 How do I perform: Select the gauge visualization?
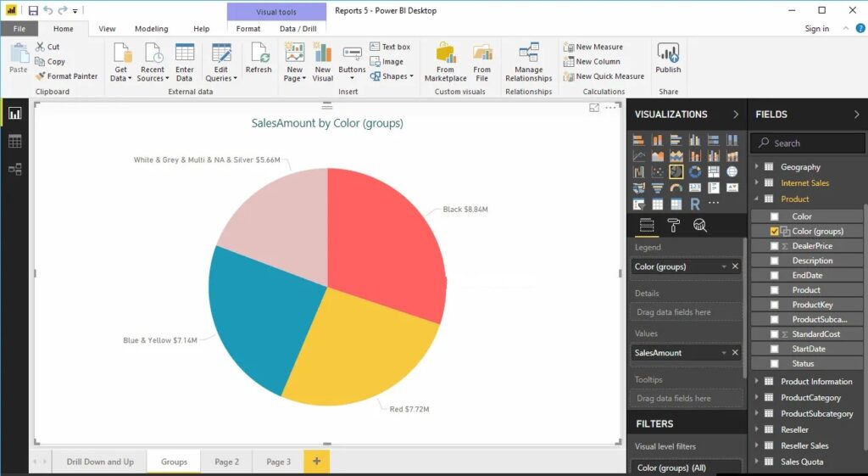[x=676, y=188]
